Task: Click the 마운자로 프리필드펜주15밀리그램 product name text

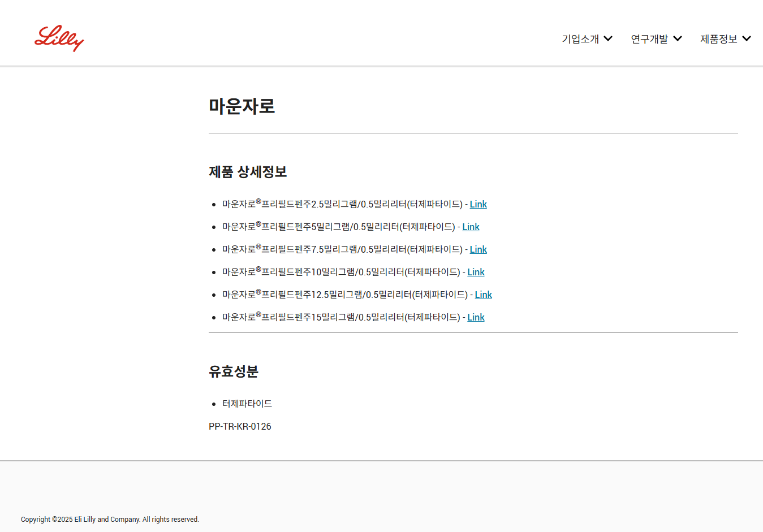Action: tap(341, 317)
